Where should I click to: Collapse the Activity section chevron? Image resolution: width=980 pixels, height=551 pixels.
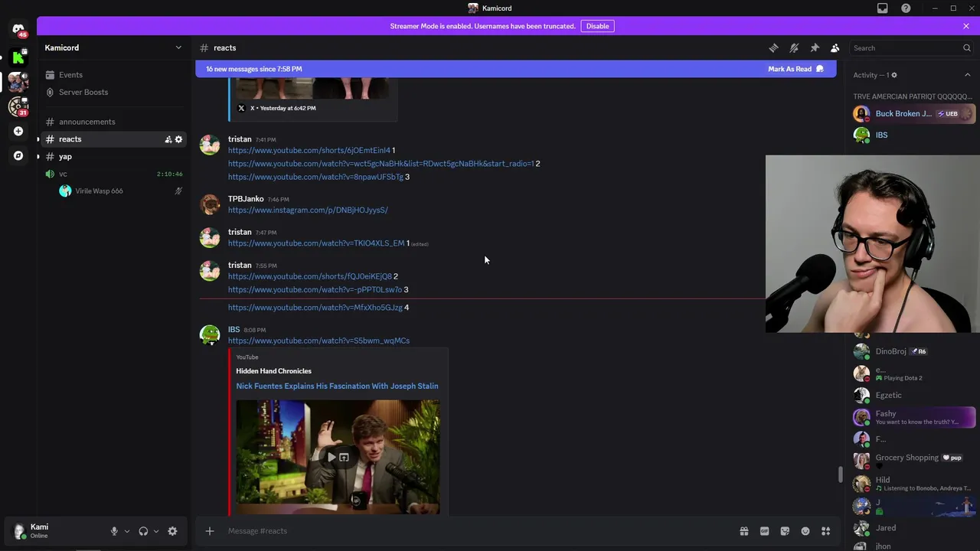click(967, 75)
